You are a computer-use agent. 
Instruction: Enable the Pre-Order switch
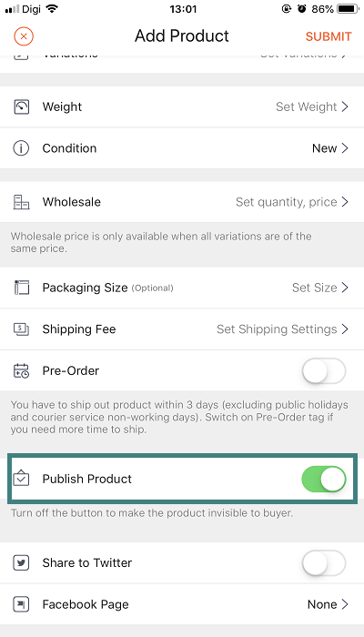[324, 370]
